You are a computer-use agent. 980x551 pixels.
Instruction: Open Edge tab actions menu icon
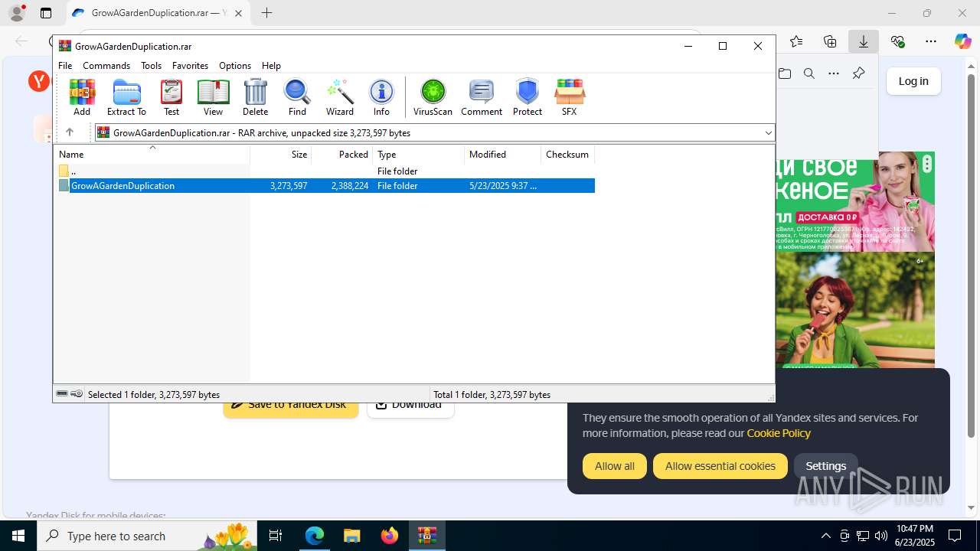coord(46,13)
